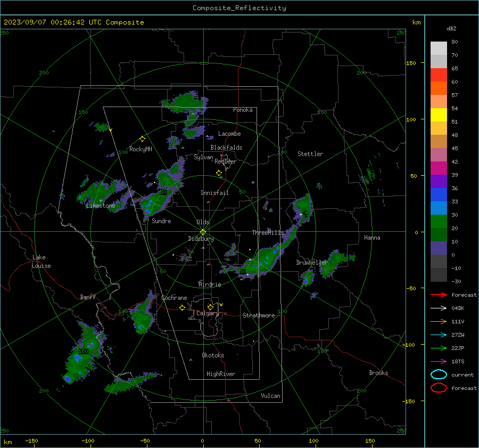479x448 pixels.
Task: Select the Limestone label
Action: [101, 206]
